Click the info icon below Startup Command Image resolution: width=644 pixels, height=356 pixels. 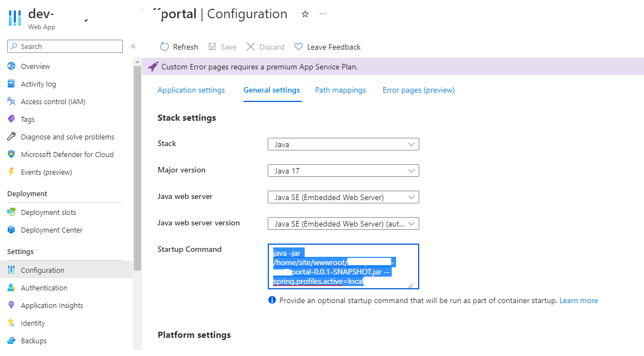tap(272, 300)
